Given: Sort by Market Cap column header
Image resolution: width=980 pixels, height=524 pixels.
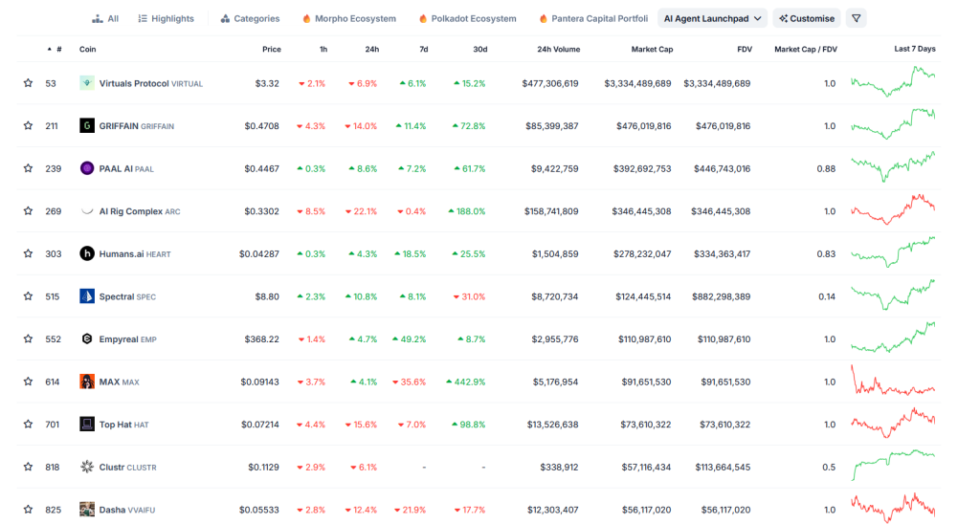Looking at the screenshot, I should coord(652,50).
